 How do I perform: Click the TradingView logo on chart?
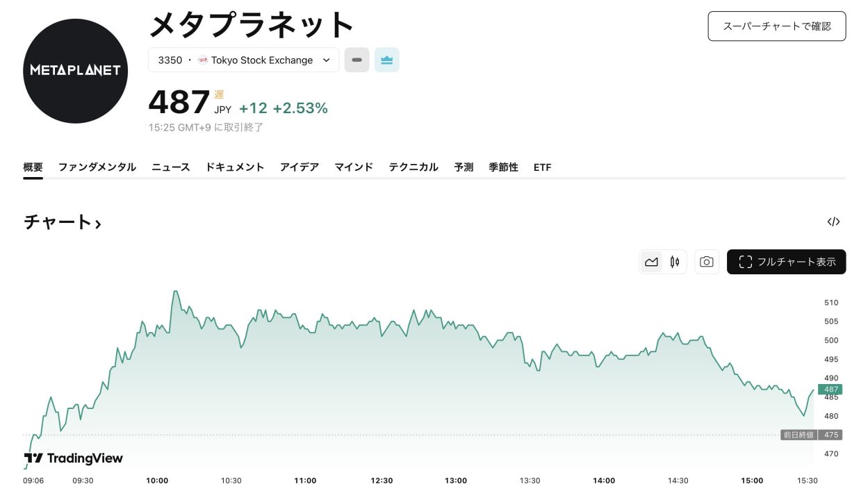click(x=74, y=458)
